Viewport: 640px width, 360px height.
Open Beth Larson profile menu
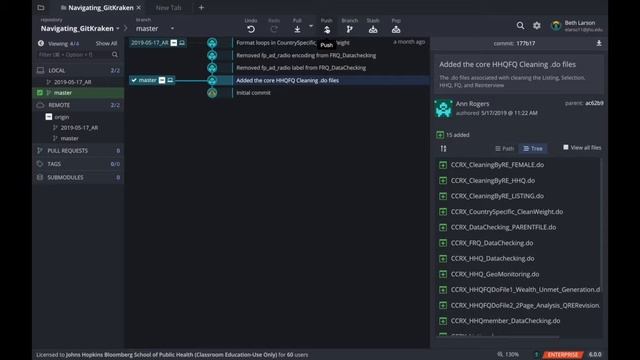[x=577, y=26]
